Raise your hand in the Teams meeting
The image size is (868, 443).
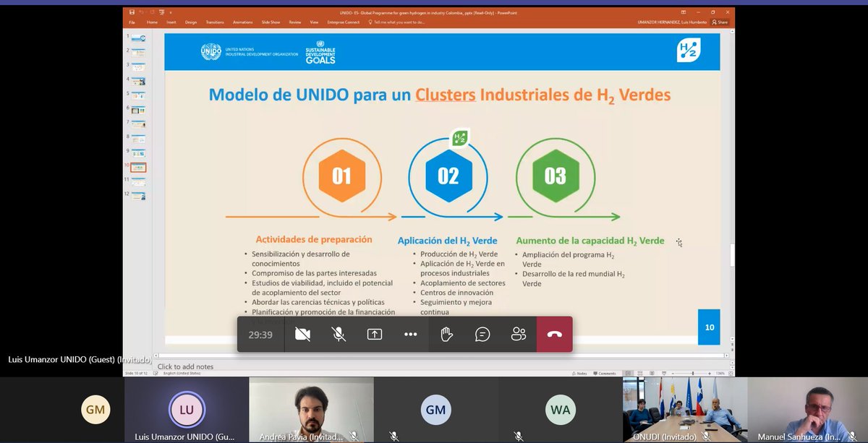point(446,334)
